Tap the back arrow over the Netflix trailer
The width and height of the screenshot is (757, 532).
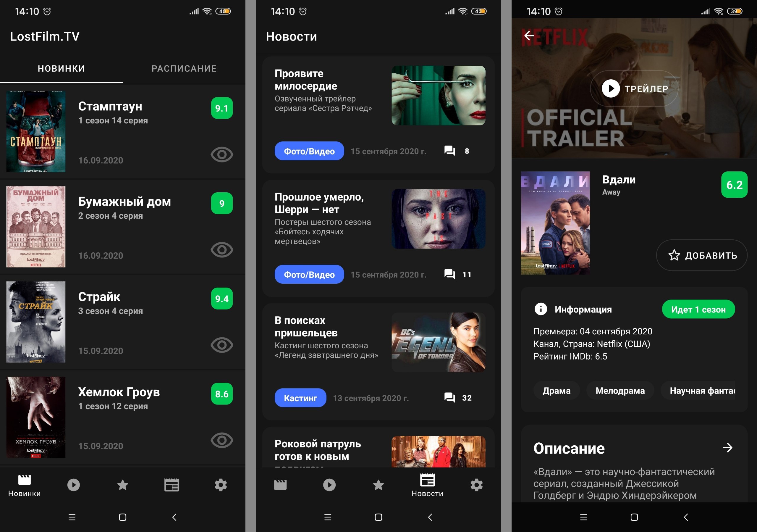pos(530,36)
